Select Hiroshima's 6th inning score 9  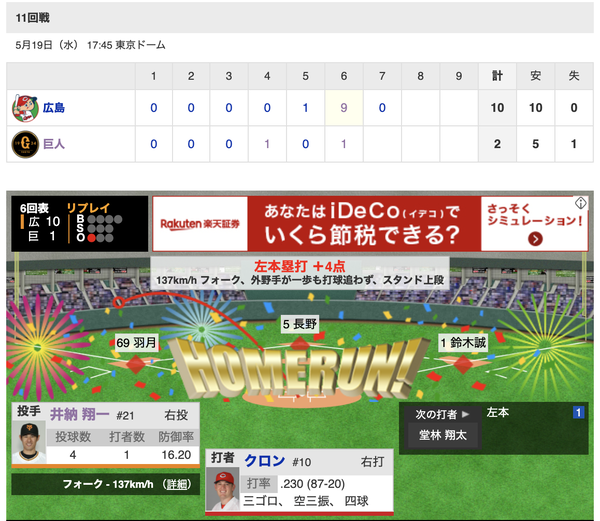[344, 108]
